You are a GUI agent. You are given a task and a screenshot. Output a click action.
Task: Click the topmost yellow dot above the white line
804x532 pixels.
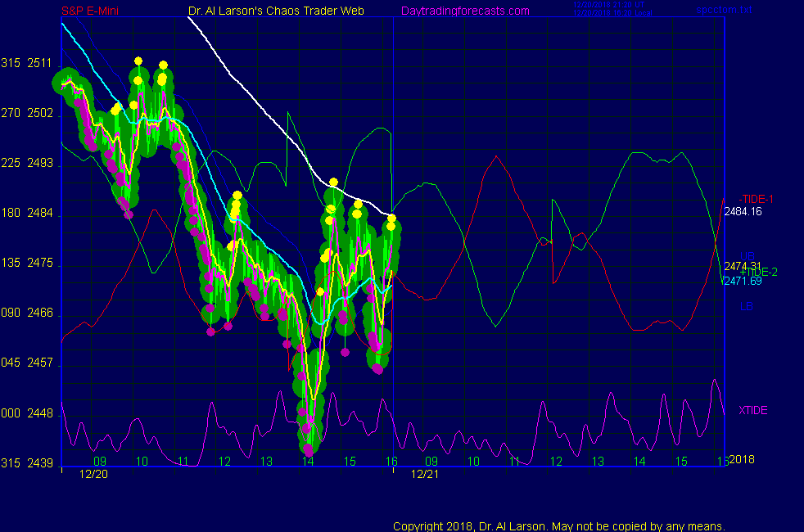[334, 182]
